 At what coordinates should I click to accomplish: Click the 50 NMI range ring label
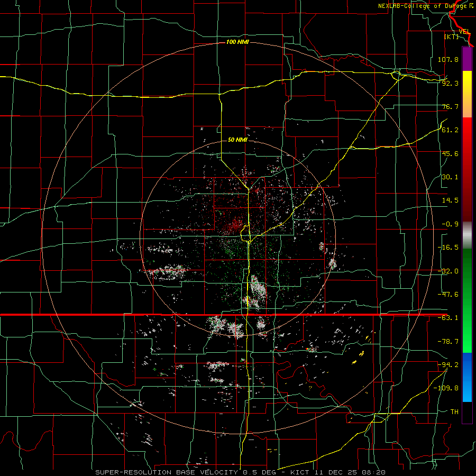pos(237,140)
